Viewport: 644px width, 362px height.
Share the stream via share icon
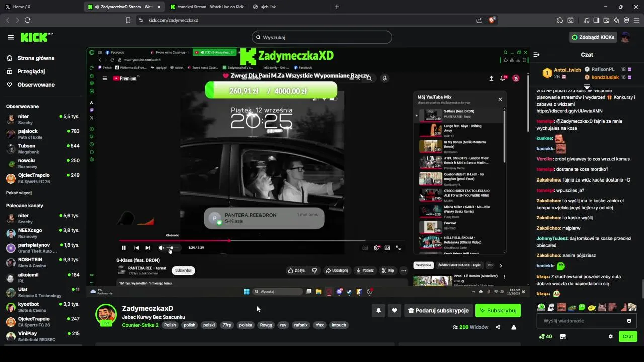coord(498,327)
